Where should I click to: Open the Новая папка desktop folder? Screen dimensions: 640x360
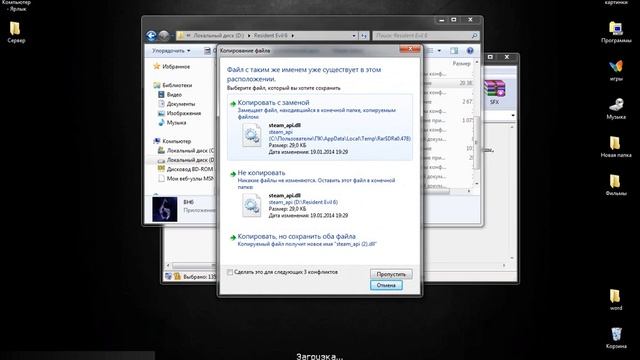pyautogui.click(x=616, y=147)
